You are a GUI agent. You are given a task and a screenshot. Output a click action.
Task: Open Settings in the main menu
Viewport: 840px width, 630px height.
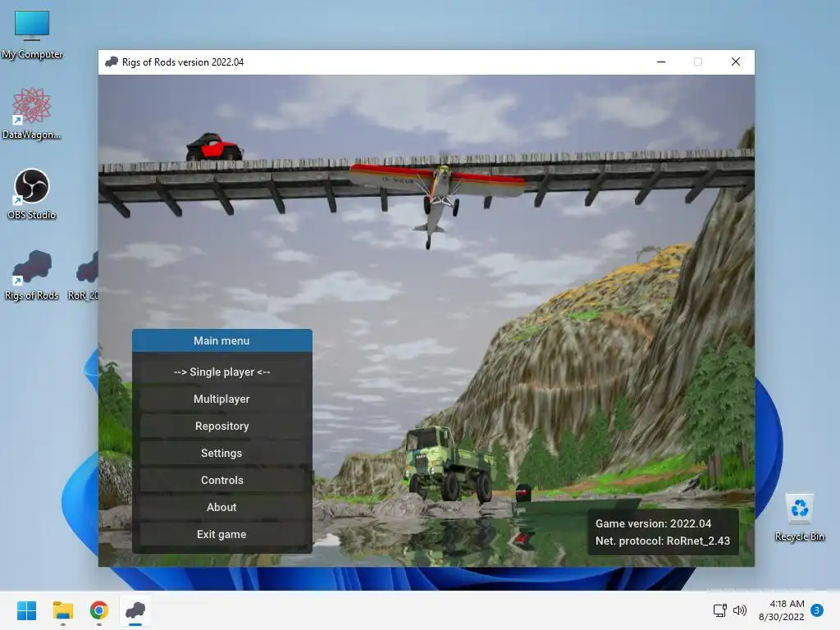point(221,453)
